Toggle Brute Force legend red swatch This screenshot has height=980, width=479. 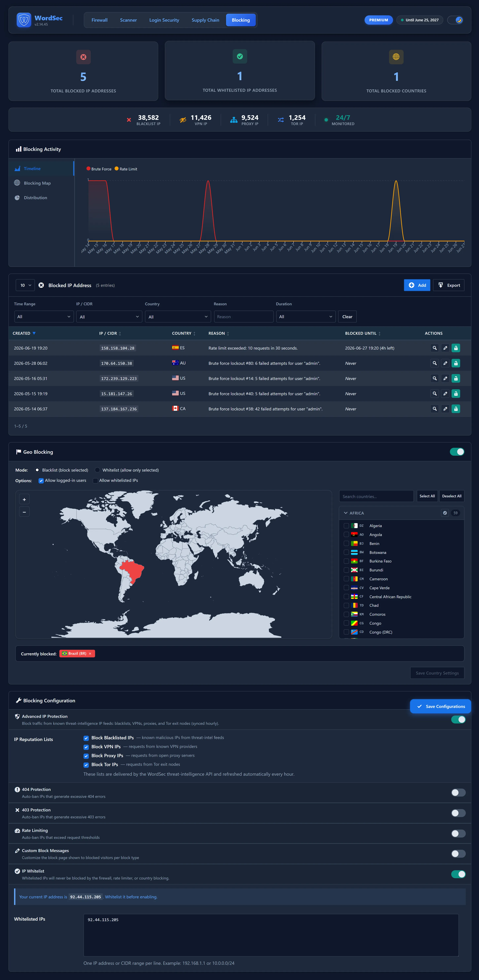[88, 169]
